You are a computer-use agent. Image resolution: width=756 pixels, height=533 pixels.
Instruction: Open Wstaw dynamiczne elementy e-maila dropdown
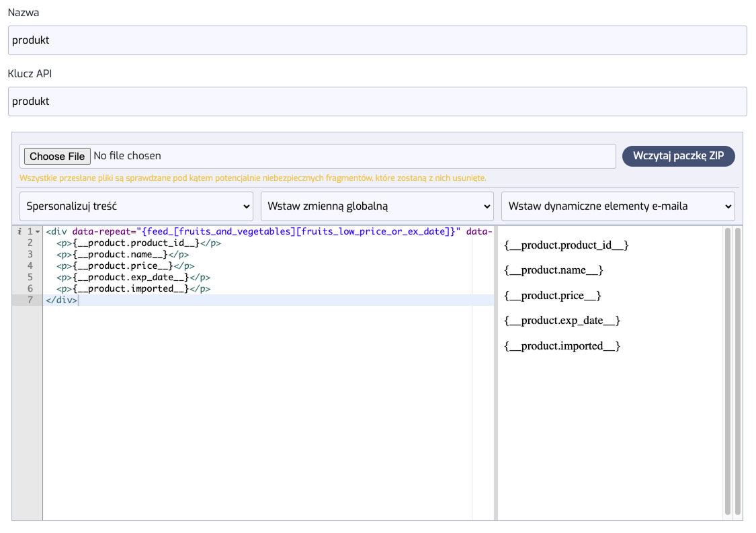click(x=618, y=206)
